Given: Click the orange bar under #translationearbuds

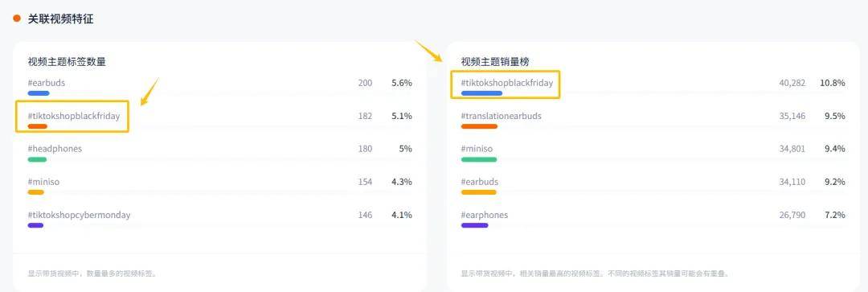Looking at the screenshot, I should (x=479, y=126).
